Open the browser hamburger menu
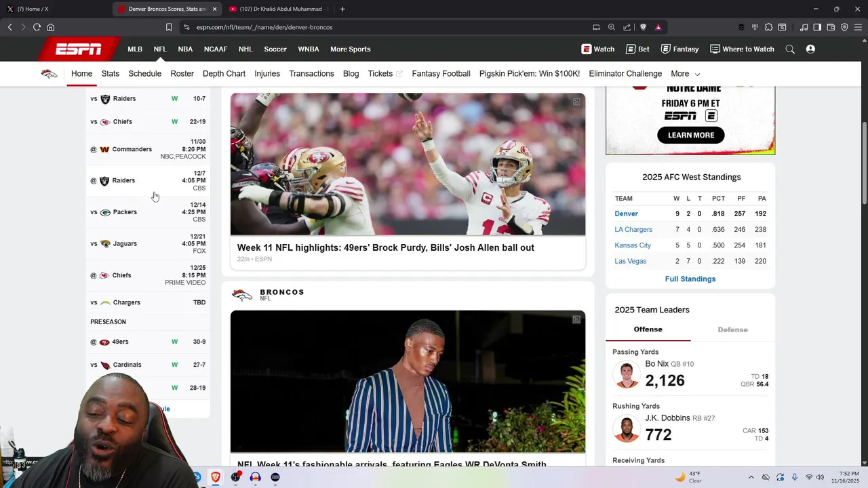Screen dimensions: 868x488 pyautogui.click(x=858, y=27)
